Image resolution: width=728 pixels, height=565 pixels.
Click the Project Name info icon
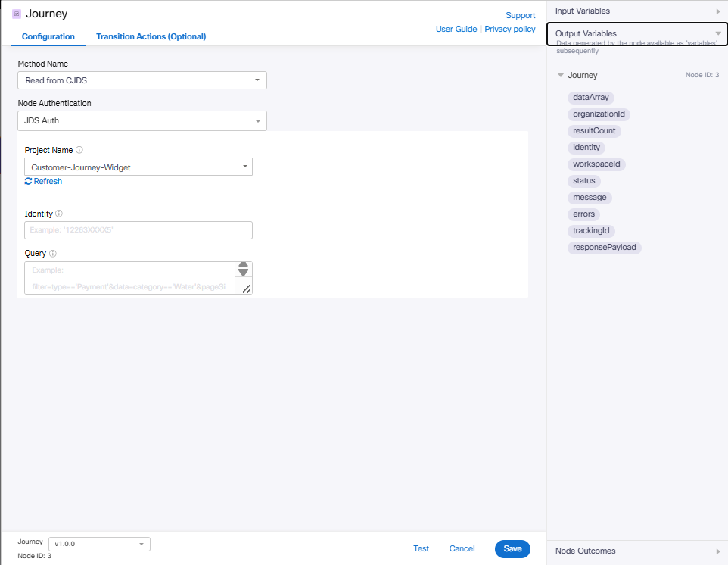pyautogui.click(x=79, y=150)
